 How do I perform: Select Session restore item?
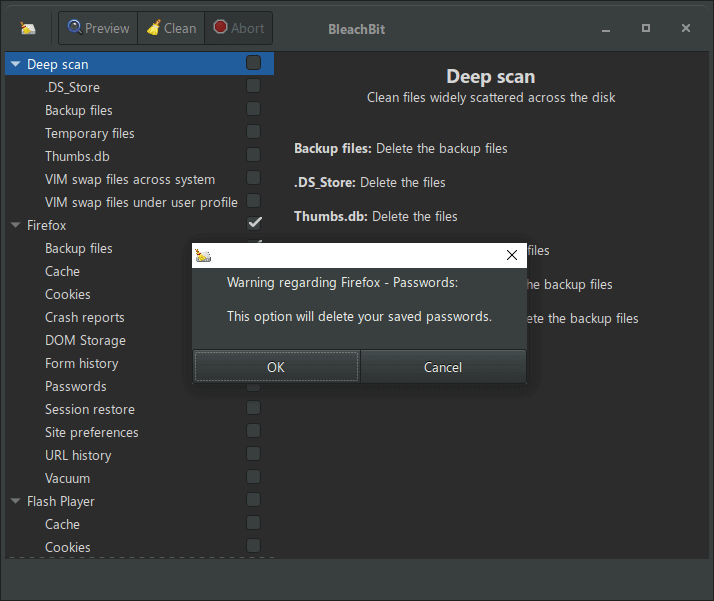pyautogui.click(x=90, y=409)
